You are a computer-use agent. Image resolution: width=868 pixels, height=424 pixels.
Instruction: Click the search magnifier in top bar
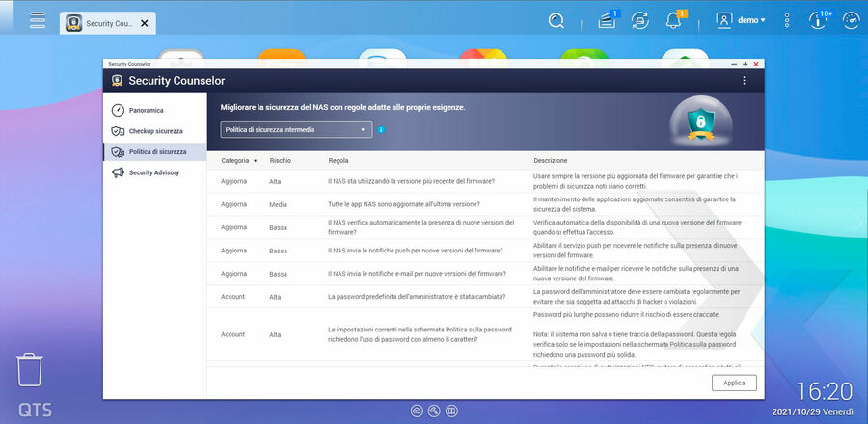(556, 20)
